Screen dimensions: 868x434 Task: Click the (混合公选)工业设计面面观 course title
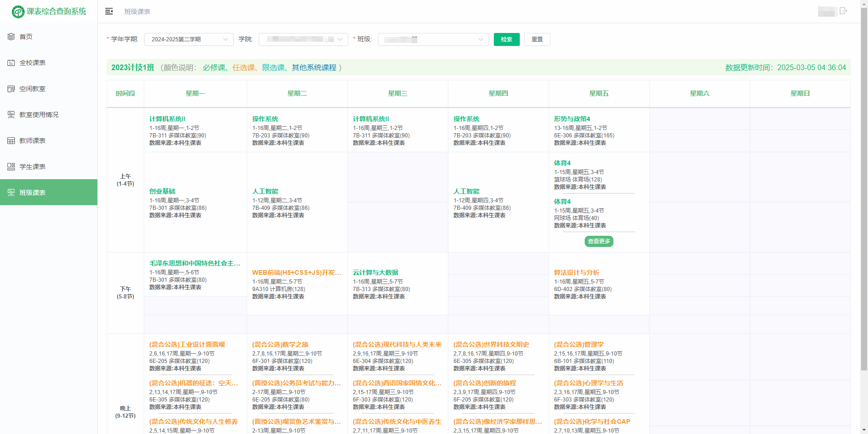click(187, 344)
